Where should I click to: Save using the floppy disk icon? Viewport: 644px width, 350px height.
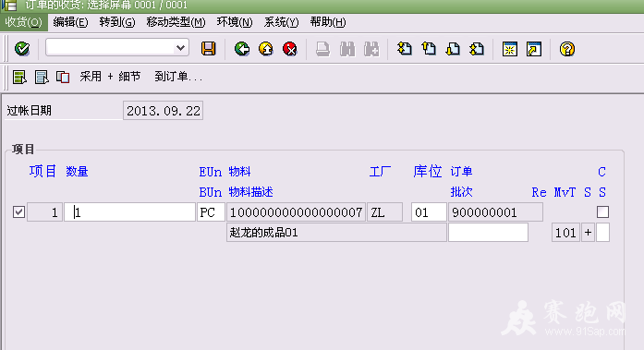(208, 49)
